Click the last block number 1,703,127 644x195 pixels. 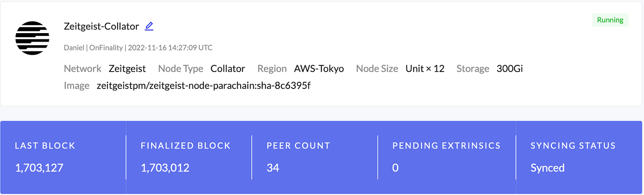pos(39,168)
